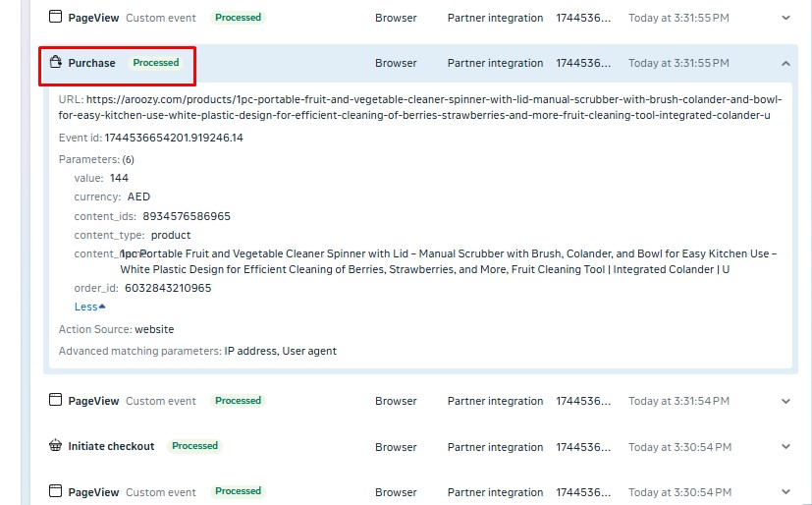Collapse the Purchase event details chevron

pos(785,63)
